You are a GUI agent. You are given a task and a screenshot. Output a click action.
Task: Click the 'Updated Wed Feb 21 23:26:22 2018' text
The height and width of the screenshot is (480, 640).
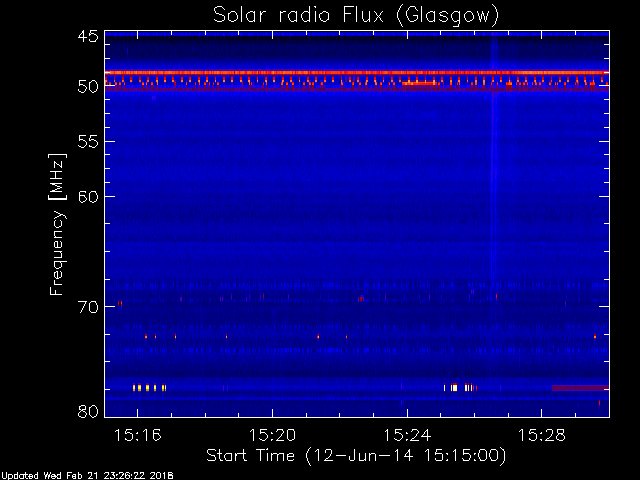pyautogui.click(x=87, y=476)
